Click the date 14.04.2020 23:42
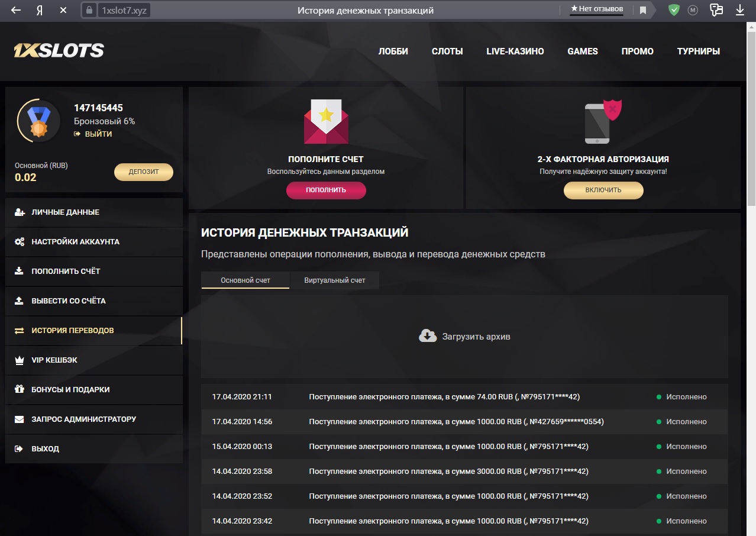This screenshot has width=756, height=536. [x=242, y=521]
